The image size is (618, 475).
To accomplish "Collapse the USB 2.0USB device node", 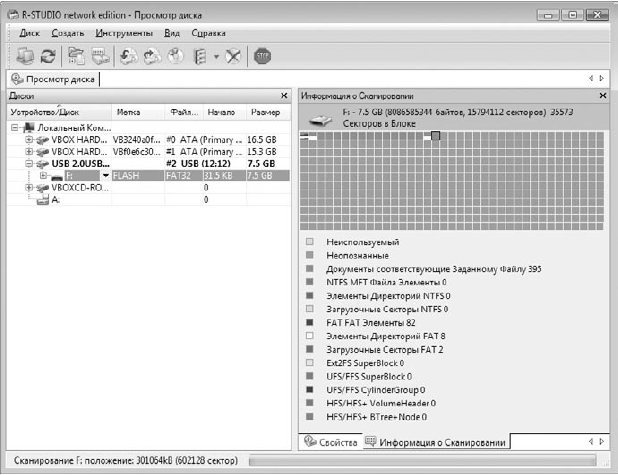I will point(29,163).
